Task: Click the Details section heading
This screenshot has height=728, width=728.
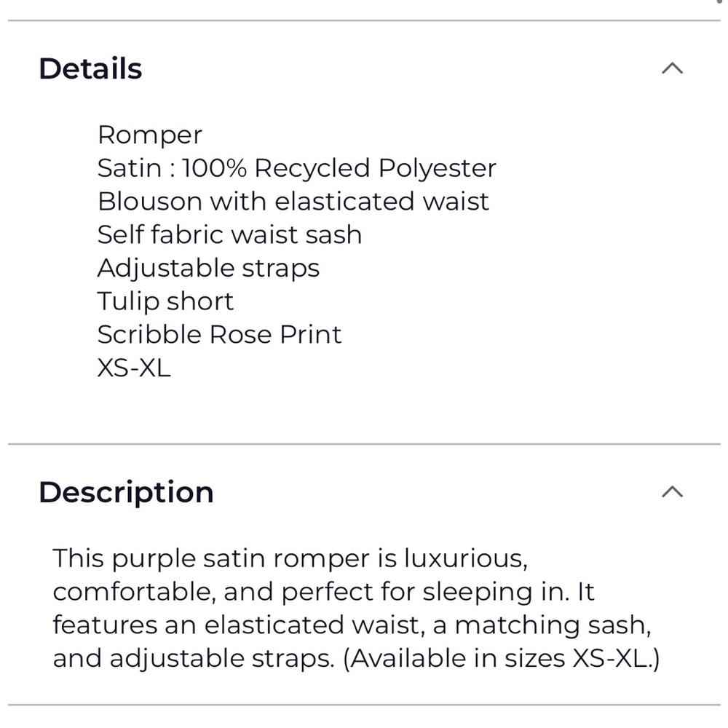Action: [x=90, y=68]
